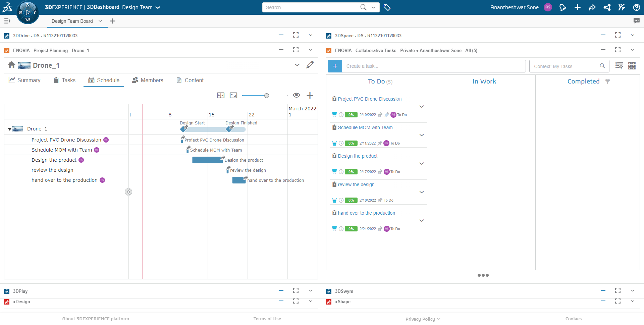Open the share arrow icon in top bar
Viewport: 644px width, 325px height.
click(x=592, y=7)
